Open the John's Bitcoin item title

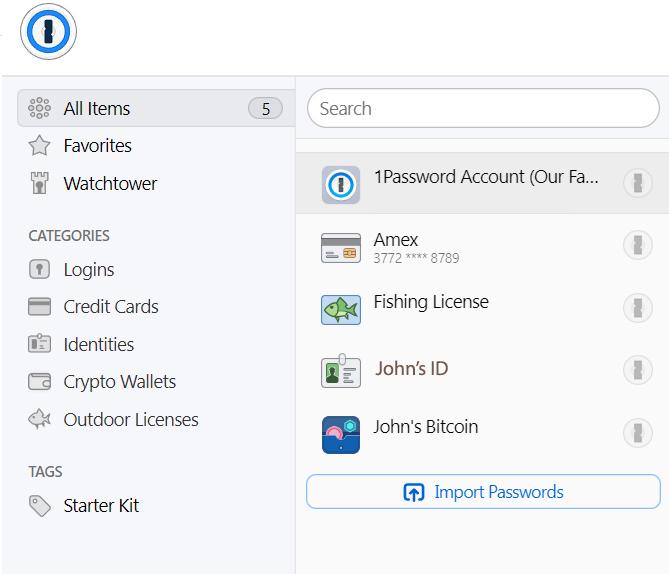426,427
